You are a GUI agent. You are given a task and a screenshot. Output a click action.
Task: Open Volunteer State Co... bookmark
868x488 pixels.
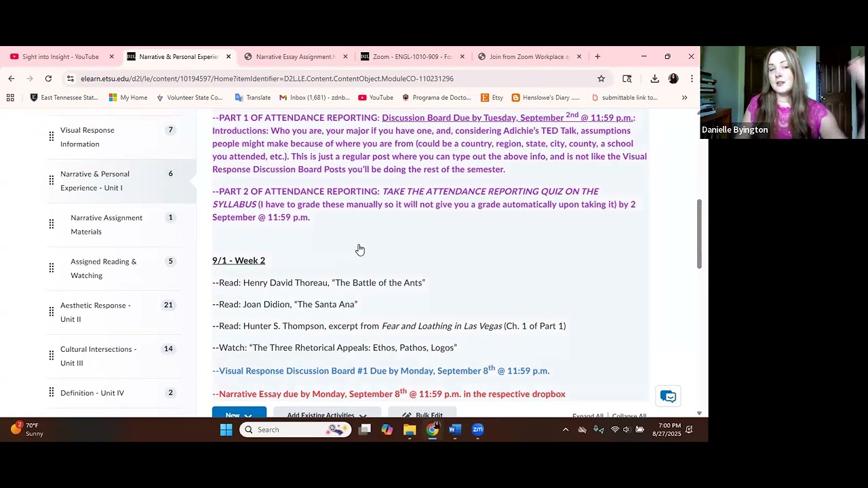point(189,98)
